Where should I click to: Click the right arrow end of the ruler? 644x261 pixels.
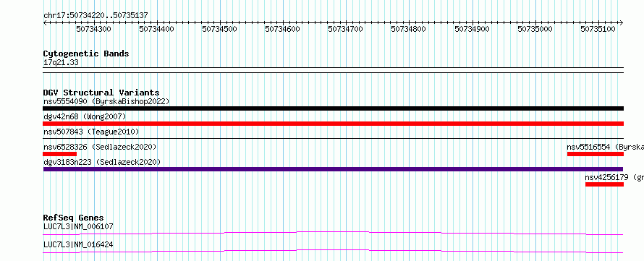(622, 23)
